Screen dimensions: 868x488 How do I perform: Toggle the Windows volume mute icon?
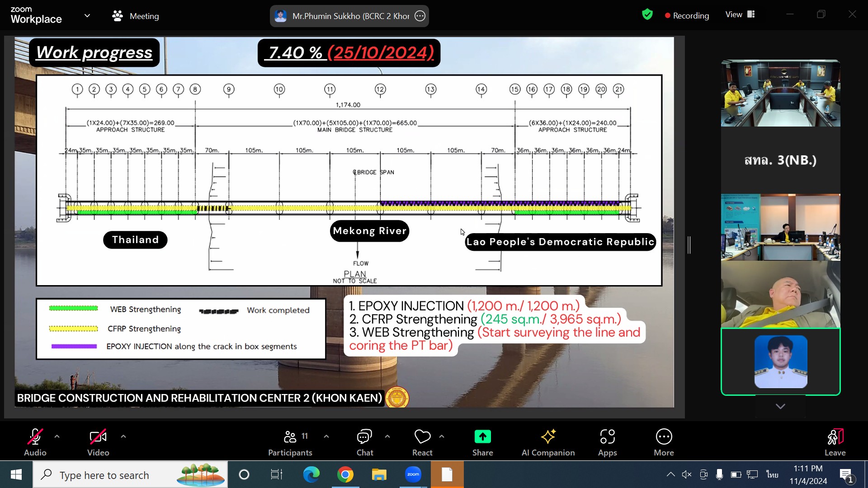[687, 474]
